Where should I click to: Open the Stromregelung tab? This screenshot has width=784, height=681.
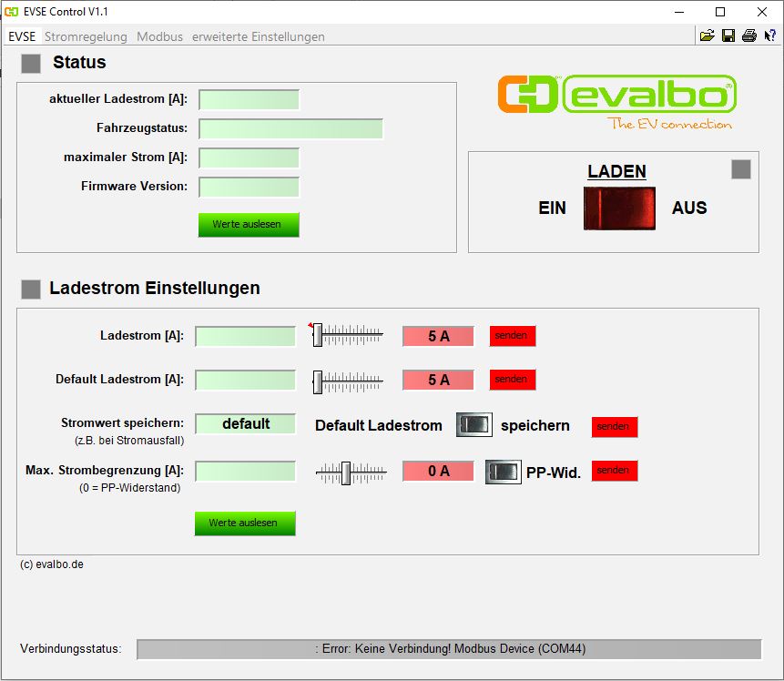click(x=86, y=36)
